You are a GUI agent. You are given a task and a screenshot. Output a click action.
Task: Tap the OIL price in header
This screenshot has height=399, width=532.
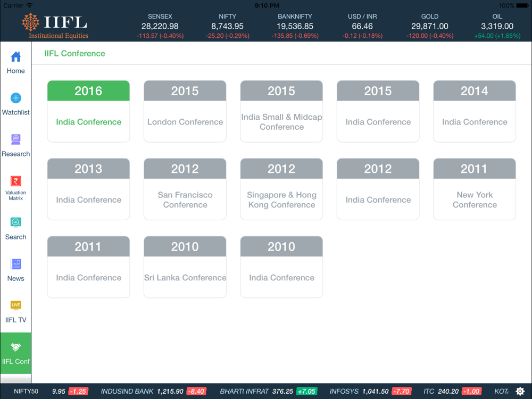(x=497, y=26)
